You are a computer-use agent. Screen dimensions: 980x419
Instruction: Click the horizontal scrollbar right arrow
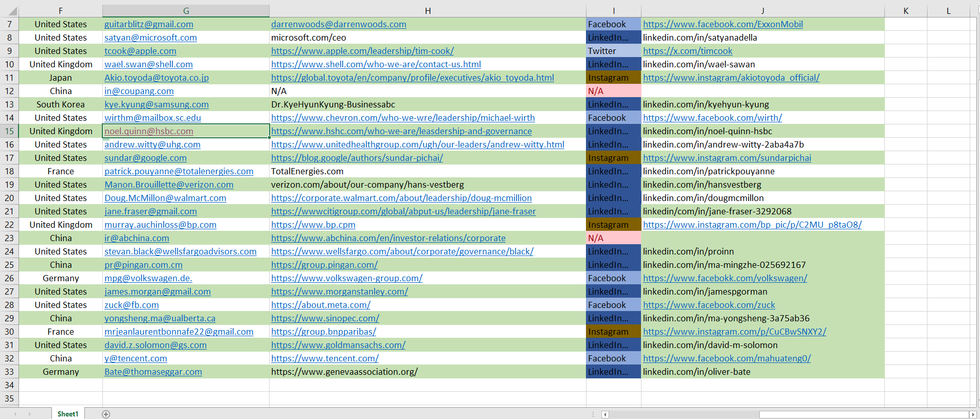[x=972, y=414]
